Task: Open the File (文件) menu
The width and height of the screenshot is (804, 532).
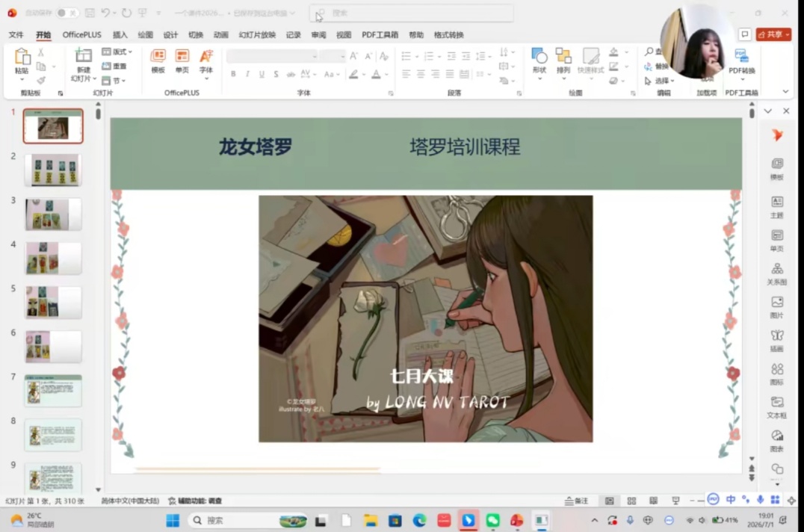Action: coord(16,35)
